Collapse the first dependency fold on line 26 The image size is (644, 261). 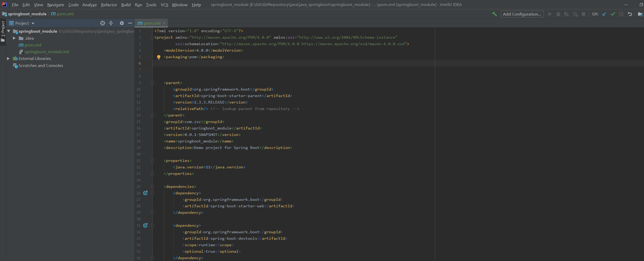click(x=152, y=193)
